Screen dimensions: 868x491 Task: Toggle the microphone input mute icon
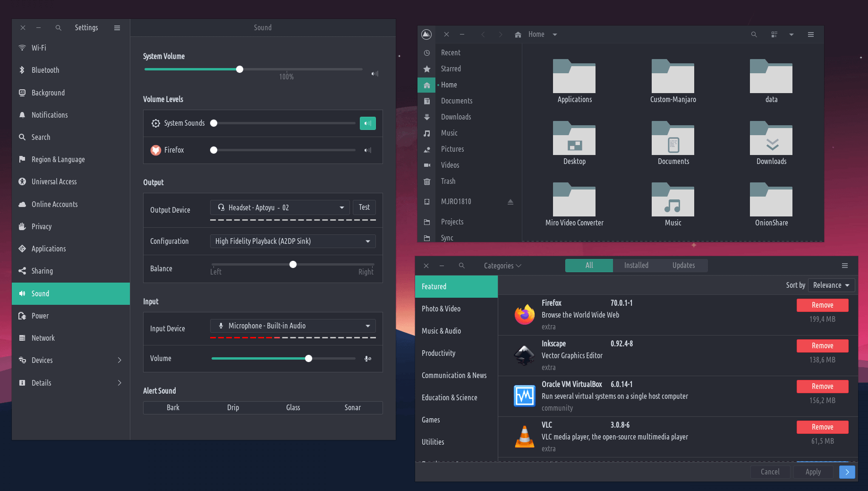367,359
